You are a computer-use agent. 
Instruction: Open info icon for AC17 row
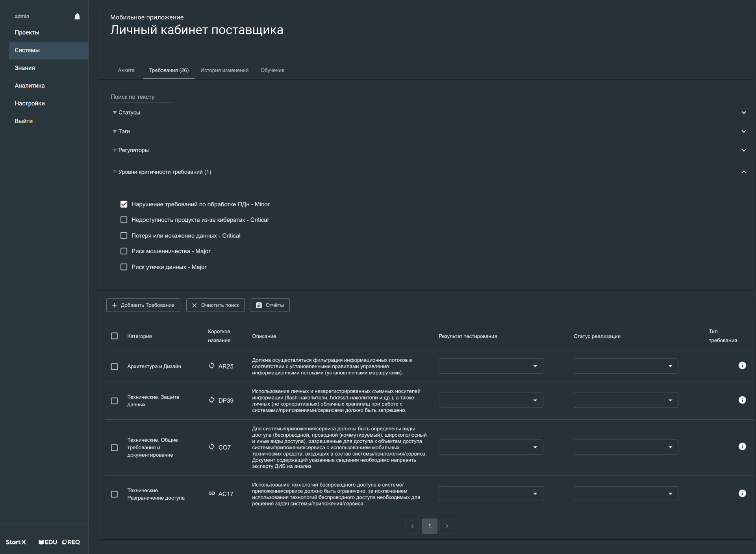tap(742, 493)
